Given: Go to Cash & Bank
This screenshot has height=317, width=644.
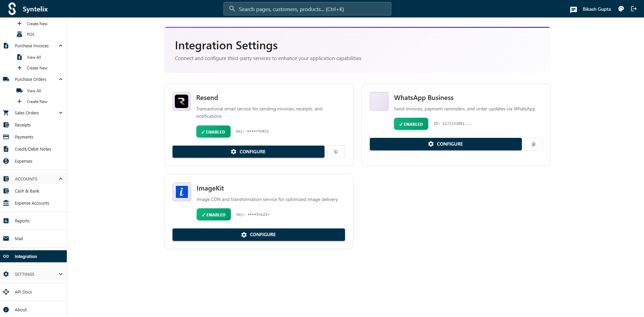Looking at the screenshot, I should pyautogui.click(x=27, y=191).
